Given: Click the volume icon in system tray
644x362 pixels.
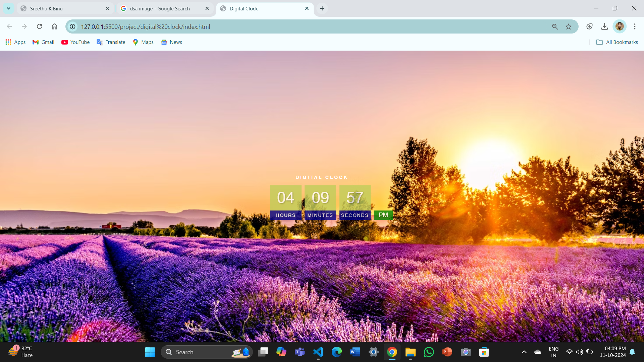Looking at the screenshot, I should pos(579,352).
